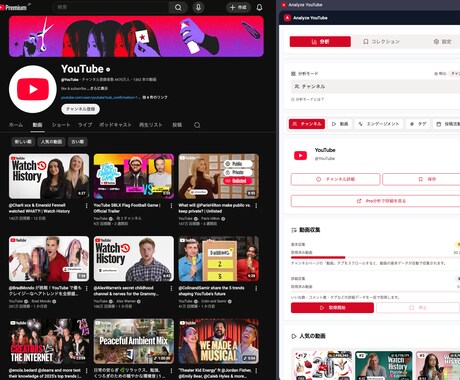Image resolution: width=460 pixels, height=380 pixels.
Task: Click the YouTube search magnifier button
Action: [x=178, y=7]
